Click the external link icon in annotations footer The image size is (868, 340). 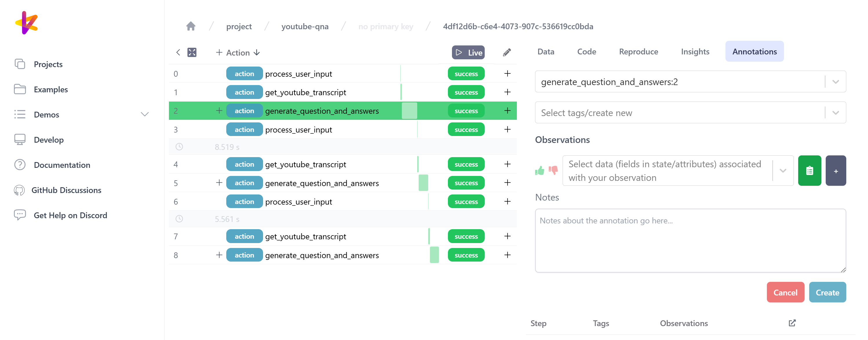pos(792,323)
